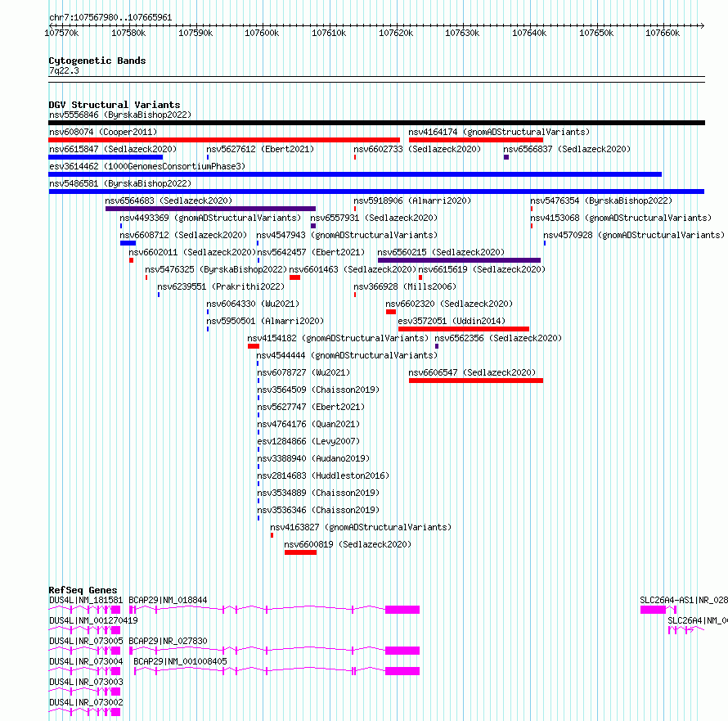Click nsv5918906 (Almarri2020) label

pos(412,201)
